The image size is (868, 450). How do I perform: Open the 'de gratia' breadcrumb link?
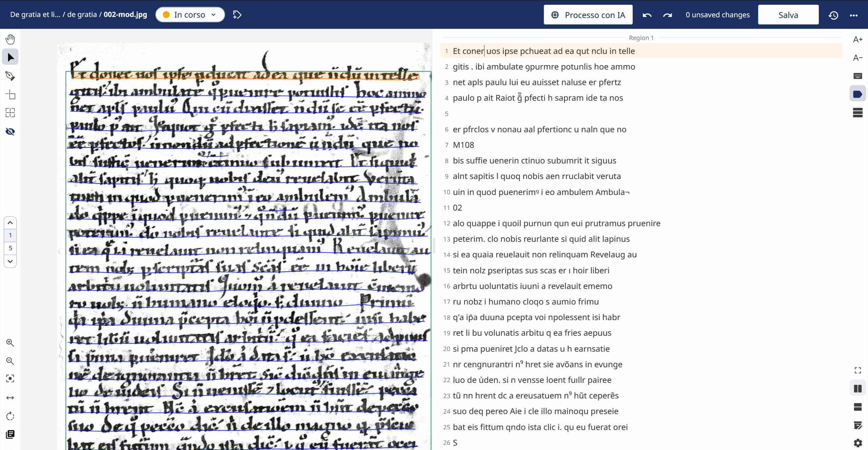[x=82, y=15]
